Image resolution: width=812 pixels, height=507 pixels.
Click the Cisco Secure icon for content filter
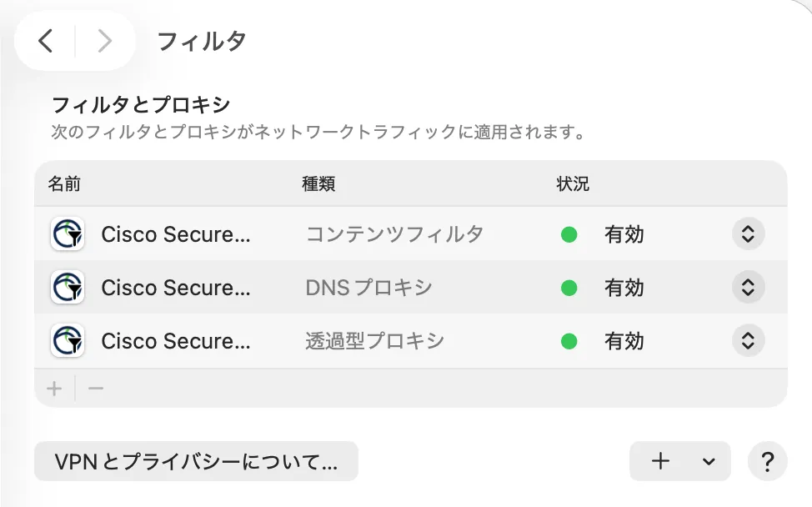tap(68, 234)
